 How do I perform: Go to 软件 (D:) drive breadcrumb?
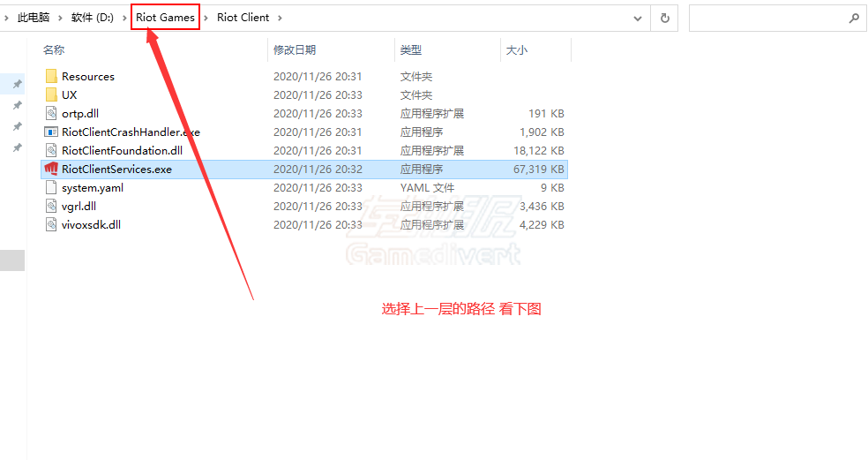(x=93, y=18)
